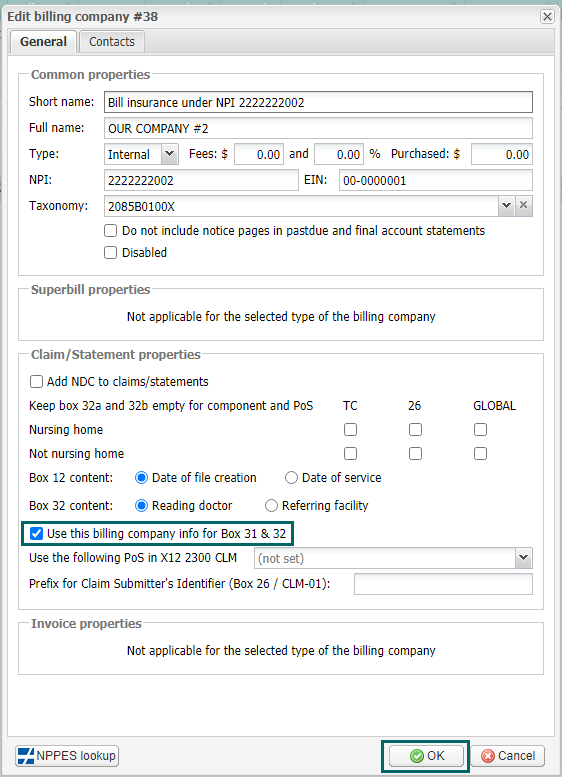The image size is (562, 777).
Task: Click the EIN input field
Action: click(436, 180)
